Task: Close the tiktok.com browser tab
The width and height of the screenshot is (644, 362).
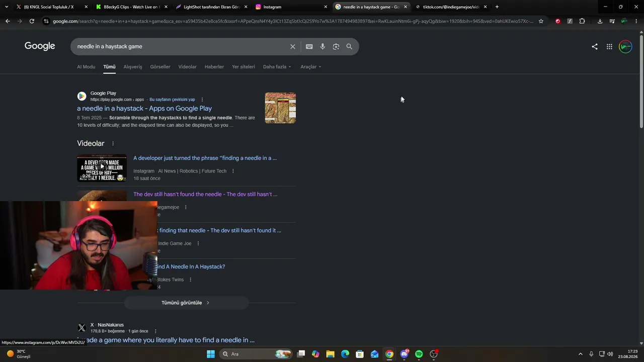Action: 486,7
